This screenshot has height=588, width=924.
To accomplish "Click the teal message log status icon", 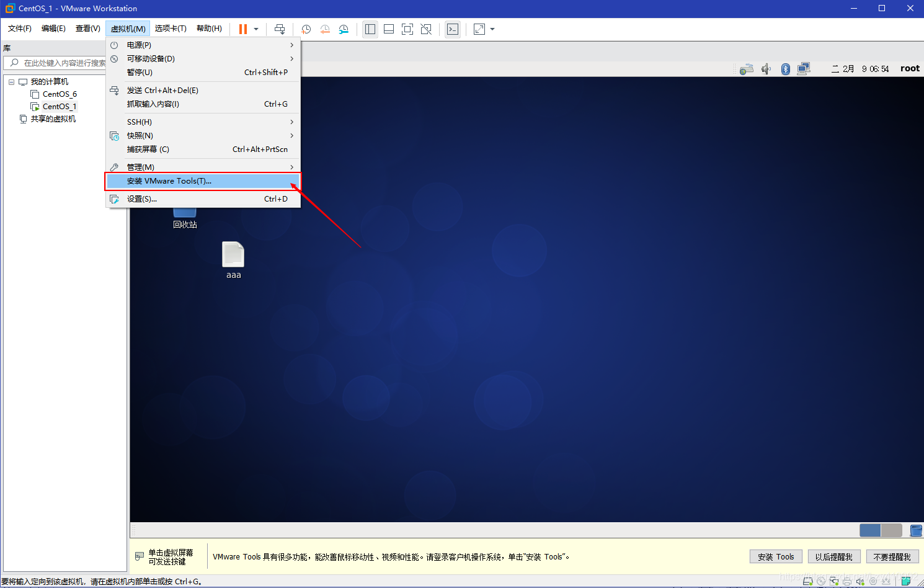I will 906,581.
